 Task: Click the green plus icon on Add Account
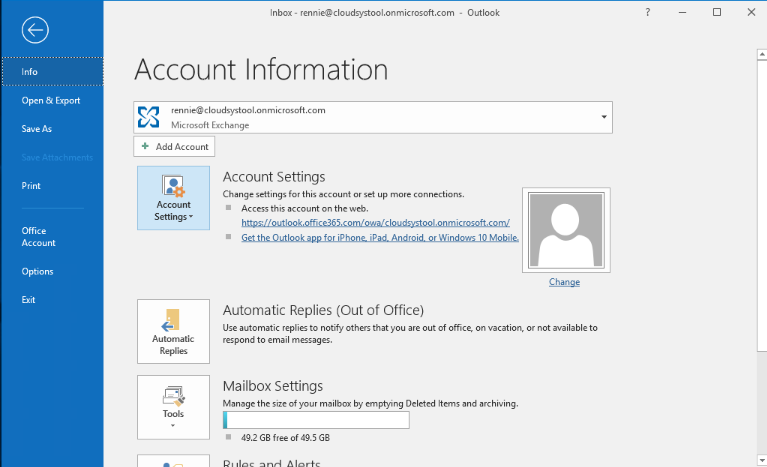point(145,146)
